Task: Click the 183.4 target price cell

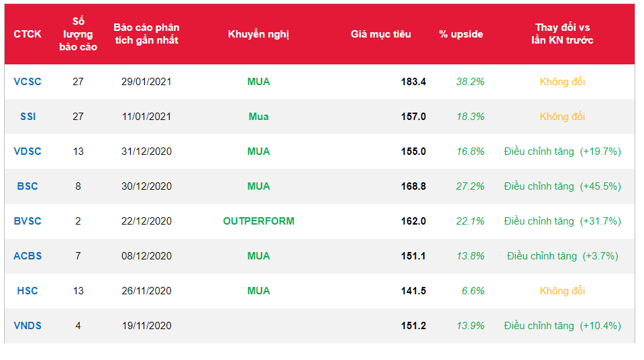Action: point(413,82)
